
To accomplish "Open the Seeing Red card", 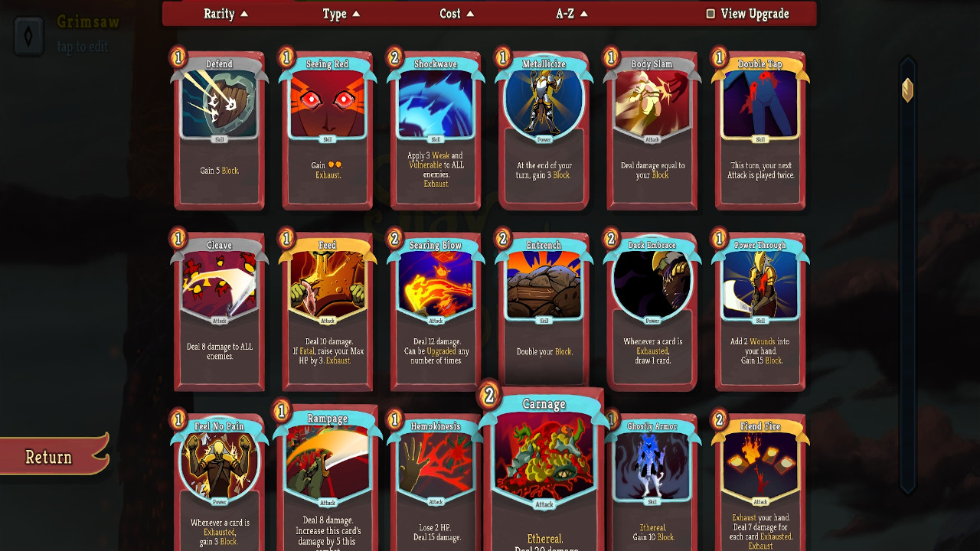I will 327,129.
